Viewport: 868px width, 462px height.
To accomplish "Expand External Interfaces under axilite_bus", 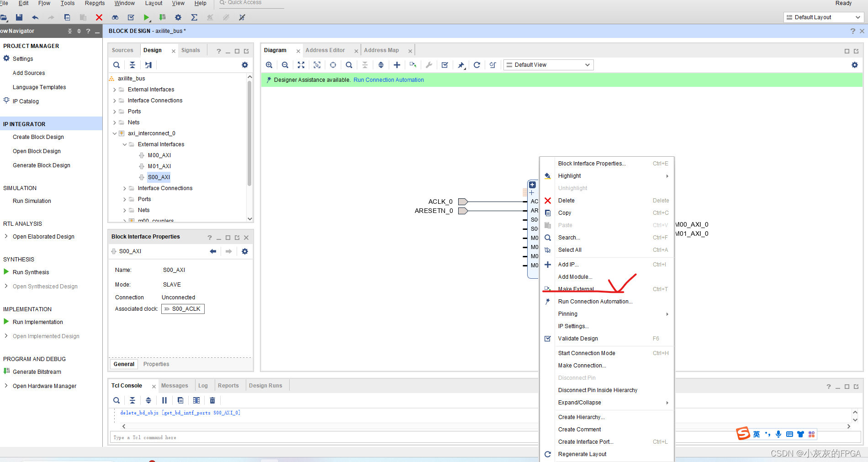I will click(115, 90).
